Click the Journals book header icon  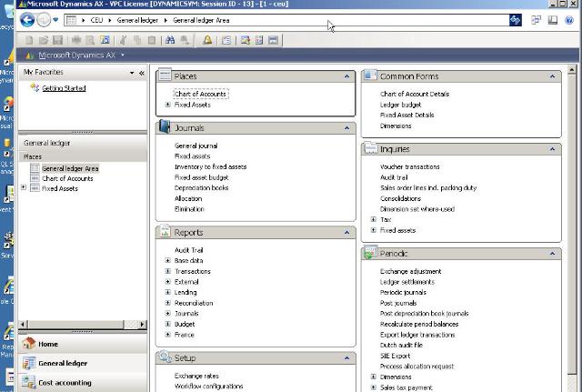[164, 126]
